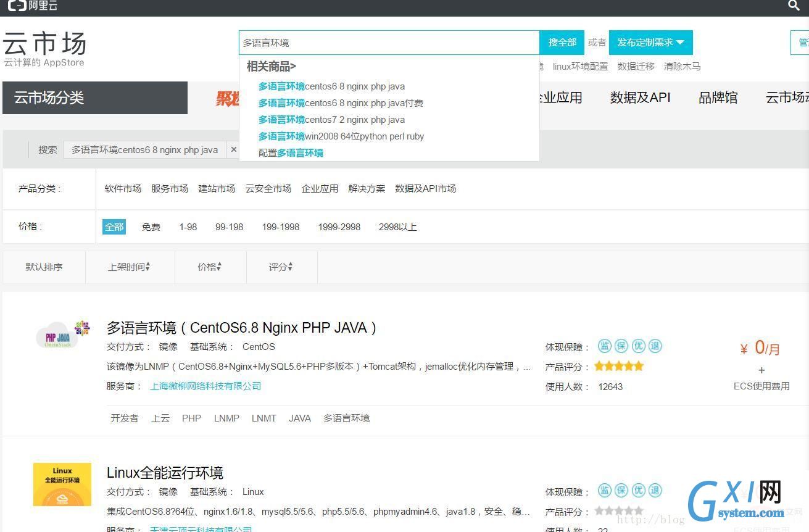Image resolution: width=809 pixels, height=532 pixels.
Task: Select suggestion ending with java付费
Action: 341,103
